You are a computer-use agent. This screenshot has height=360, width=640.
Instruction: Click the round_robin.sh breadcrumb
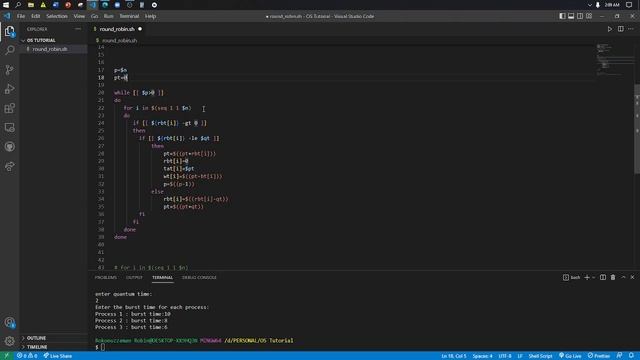pyautogui.click(x=119, y=40)
